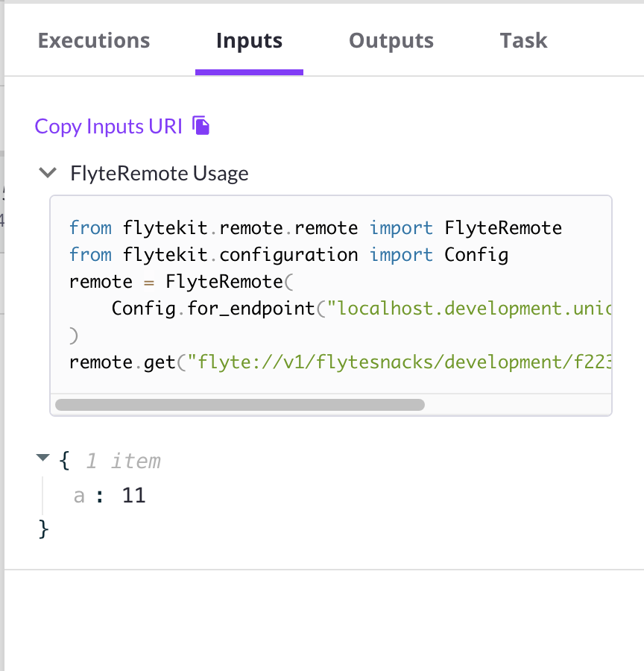The height and width of the screenshot is (671, 644).
Task: Open the Executions tab
Action: tap(93, 41)
